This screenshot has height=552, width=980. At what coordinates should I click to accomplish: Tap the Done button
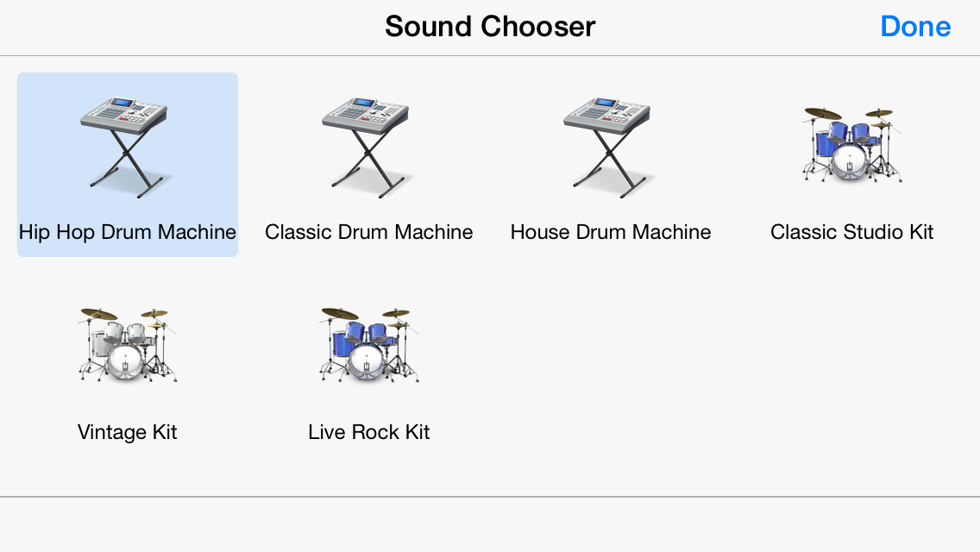tap(915, 26)
